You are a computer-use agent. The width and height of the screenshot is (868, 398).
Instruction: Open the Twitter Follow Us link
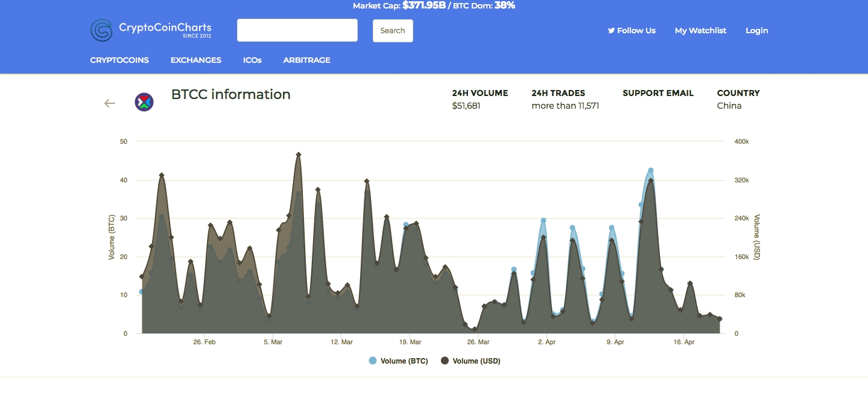click(x=632, y=31)
